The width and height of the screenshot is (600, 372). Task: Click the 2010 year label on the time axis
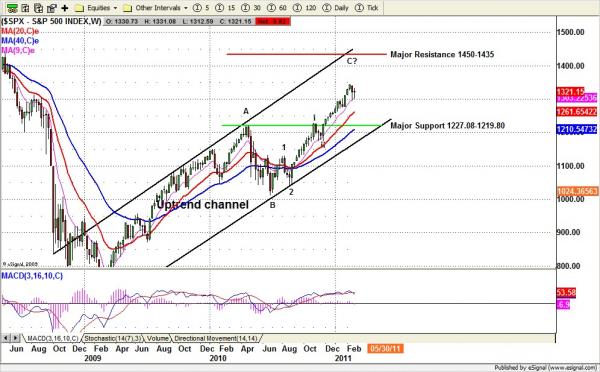click(x=218, y=358)
